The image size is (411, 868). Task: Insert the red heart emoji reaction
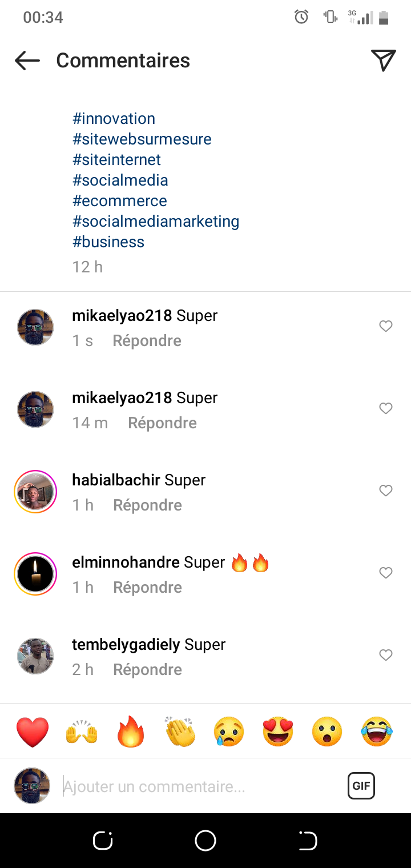point(33,732)
